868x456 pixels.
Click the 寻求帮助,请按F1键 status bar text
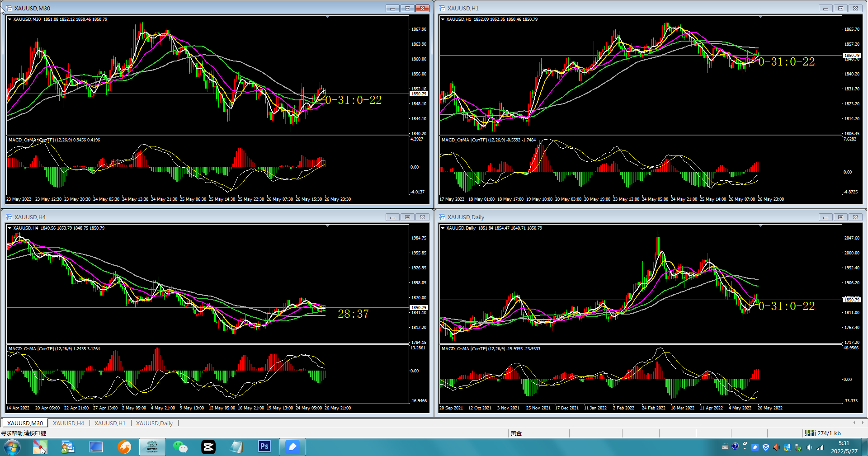24,433
